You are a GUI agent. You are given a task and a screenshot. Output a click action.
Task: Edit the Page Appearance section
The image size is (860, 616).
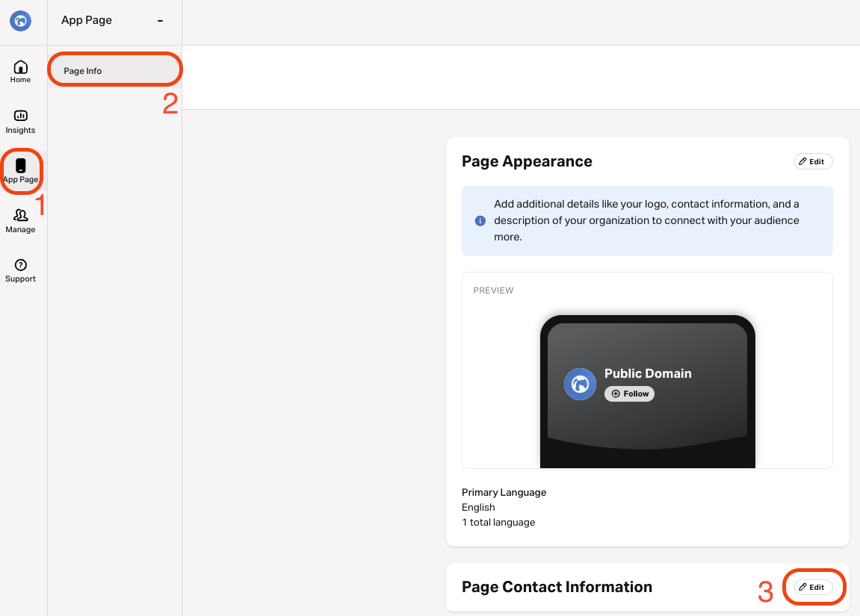point(813,162)
